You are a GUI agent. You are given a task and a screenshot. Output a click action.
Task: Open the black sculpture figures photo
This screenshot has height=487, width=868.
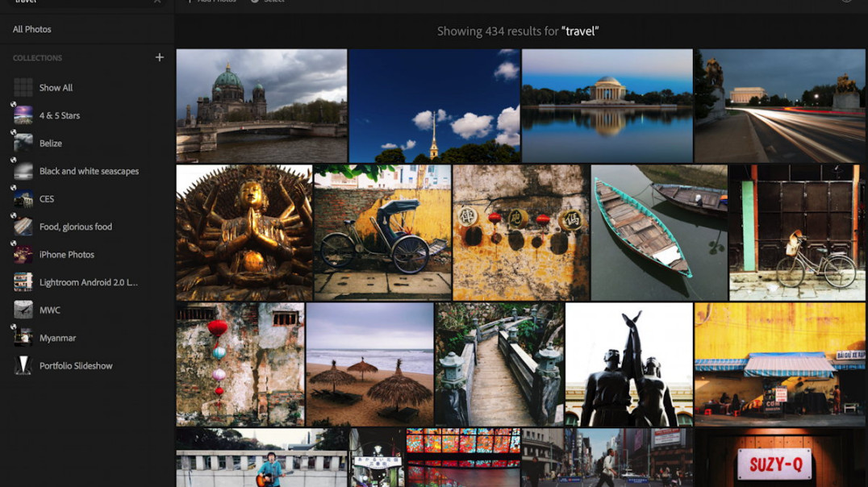629,364
